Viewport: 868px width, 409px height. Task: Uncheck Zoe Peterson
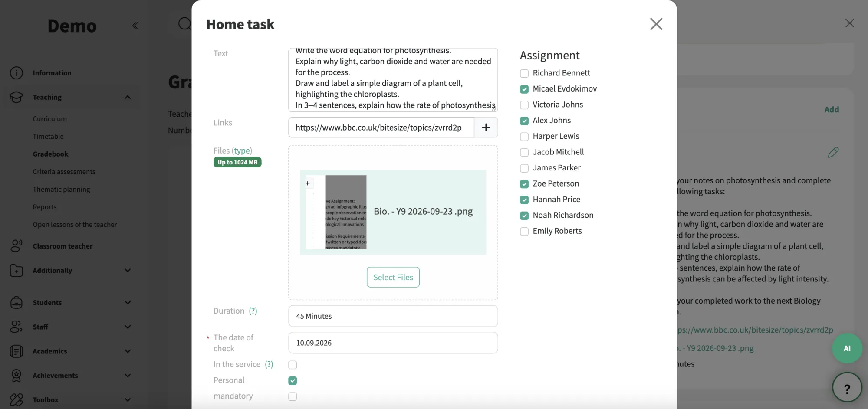click(524, 184)
